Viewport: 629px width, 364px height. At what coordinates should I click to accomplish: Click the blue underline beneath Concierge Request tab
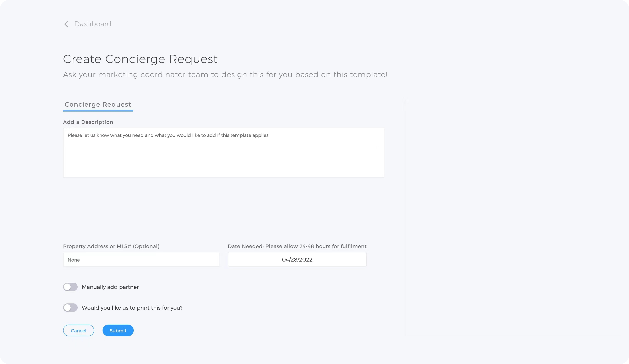pyautogui.click(x=98, y=111)
